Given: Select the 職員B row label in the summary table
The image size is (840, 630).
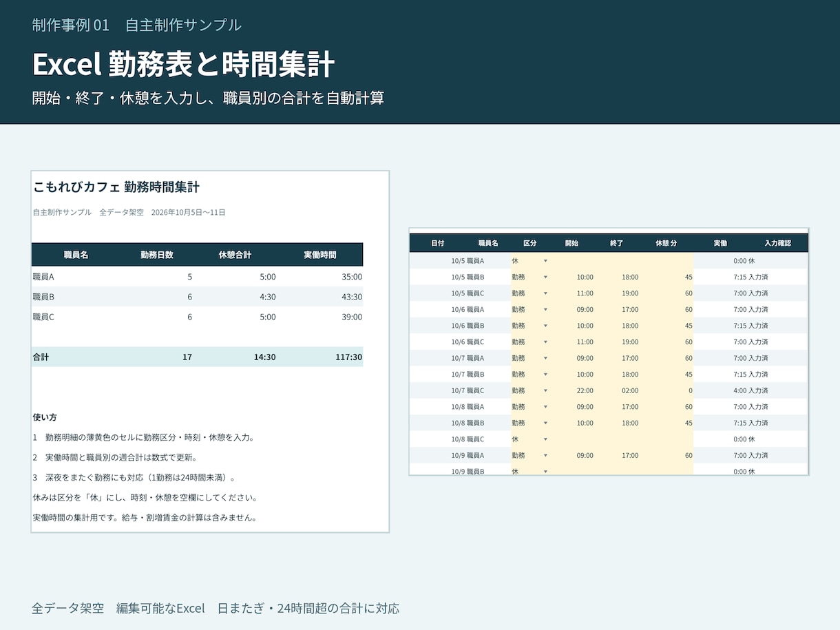Looking at the screenshot, I should 43,297.
